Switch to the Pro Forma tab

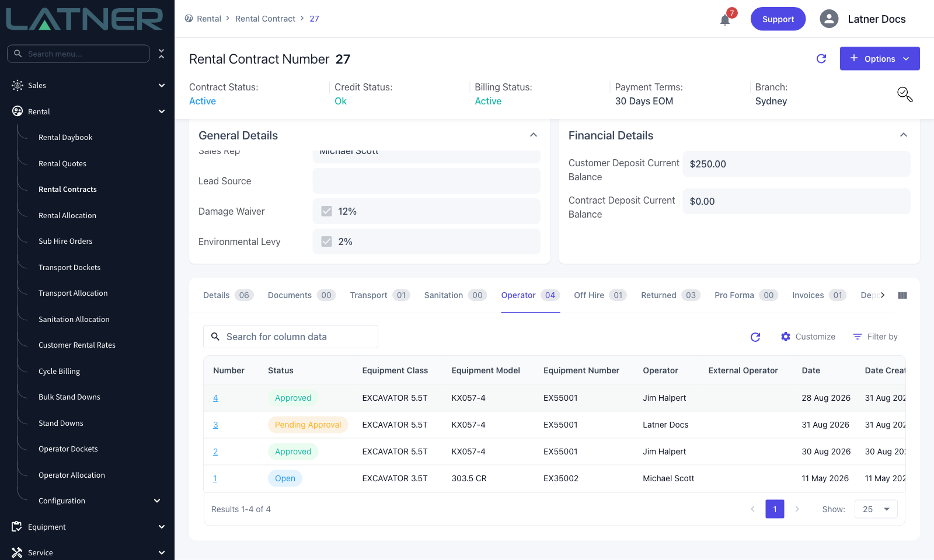pyautogui.click(x=746, y=295)
